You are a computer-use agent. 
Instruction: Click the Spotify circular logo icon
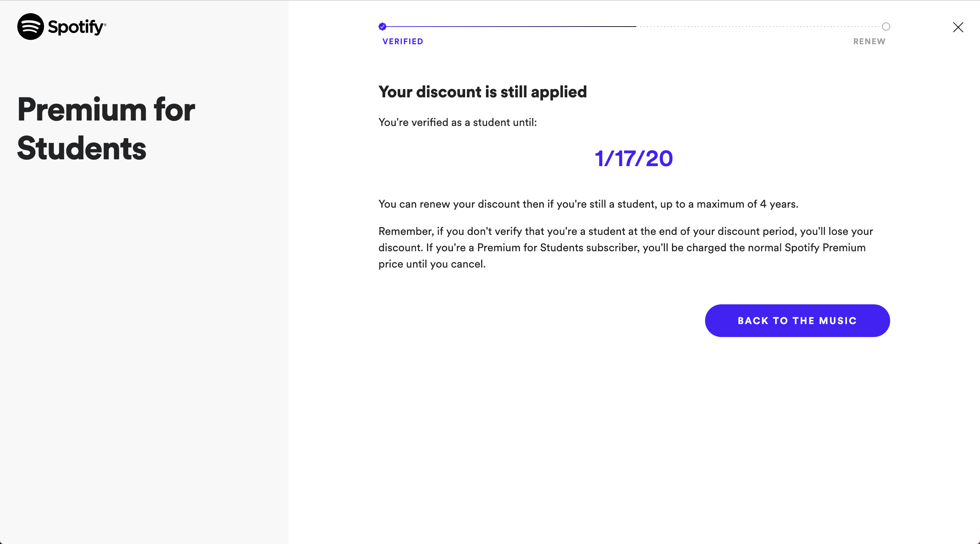click(x=30, y=27)
